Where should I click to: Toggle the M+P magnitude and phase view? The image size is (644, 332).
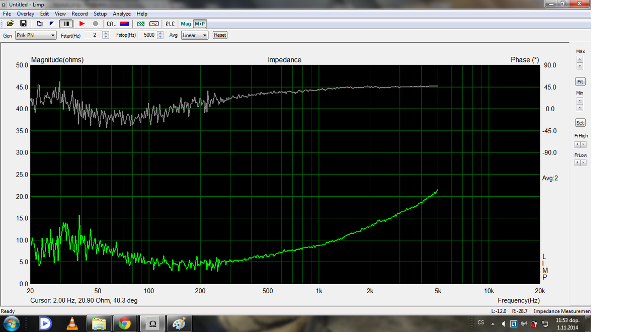tap(200, 24)
